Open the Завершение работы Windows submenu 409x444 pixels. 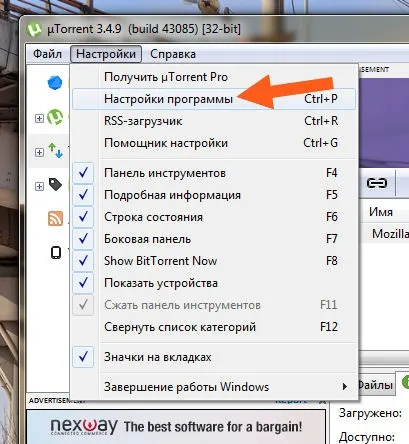coord(214,387)
